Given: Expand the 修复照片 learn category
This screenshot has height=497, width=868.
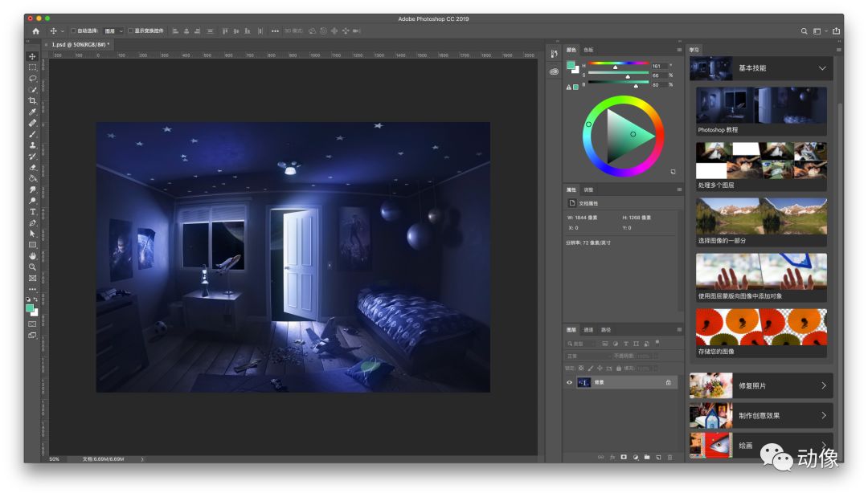Looking at the screenshot, I should (761, 386).
